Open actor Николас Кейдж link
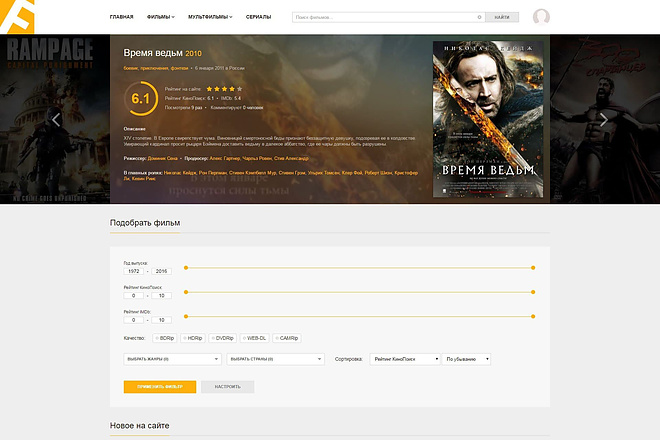 click(x=180, y=173)
